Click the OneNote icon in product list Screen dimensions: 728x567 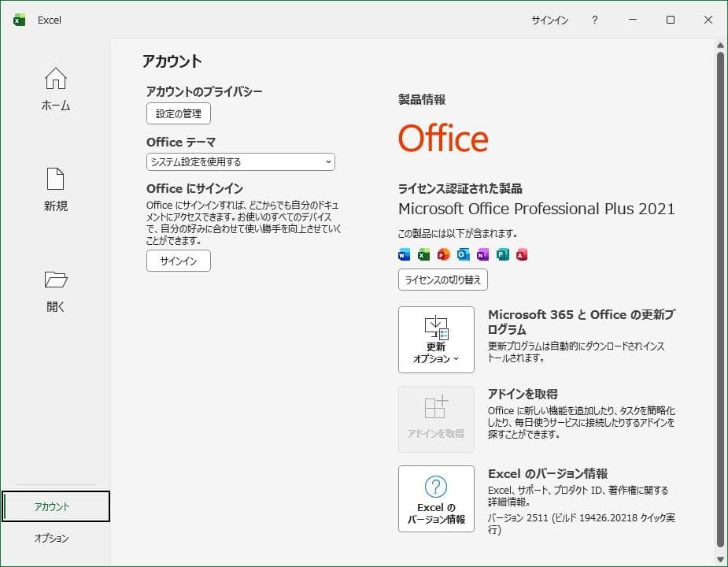tap(482, 254)
